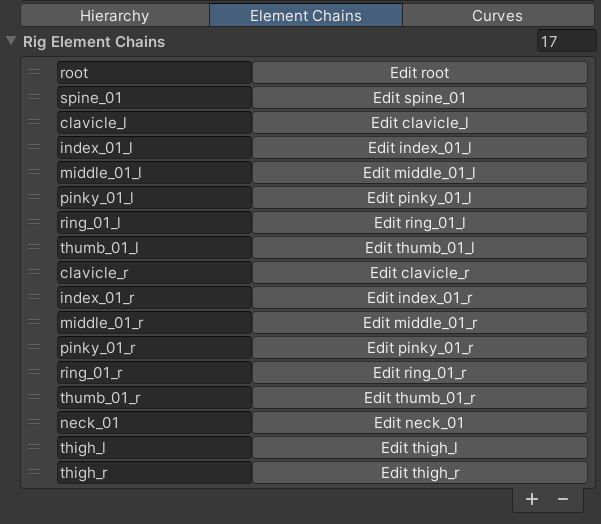Open the Curves tab
The width and height of the screenshot is (601, 524).
pos(497,16)
